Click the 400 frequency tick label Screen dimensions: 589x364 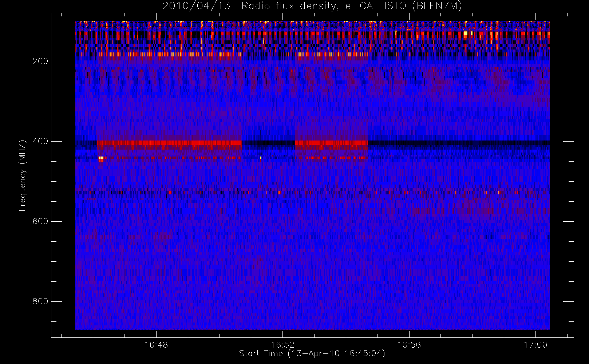coord(40,141)
